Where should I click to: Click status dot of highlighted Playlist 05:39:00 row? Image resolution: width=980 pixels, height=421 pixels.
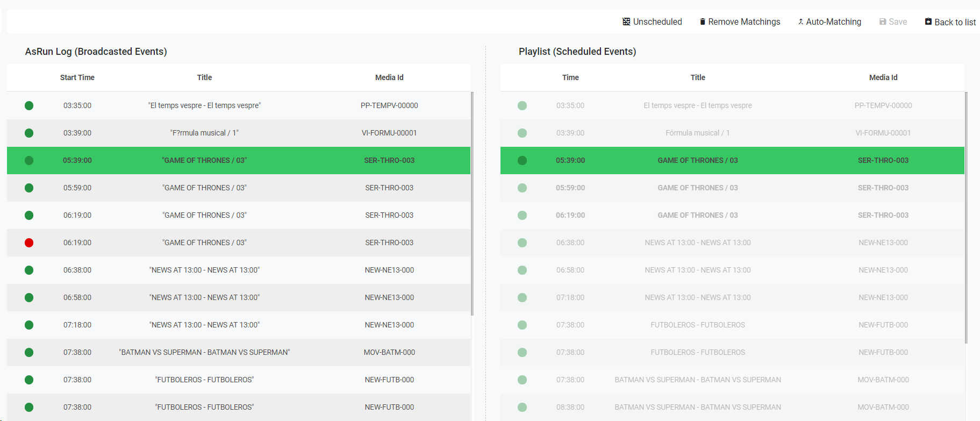pyautogui.click(x=522, y=160)
